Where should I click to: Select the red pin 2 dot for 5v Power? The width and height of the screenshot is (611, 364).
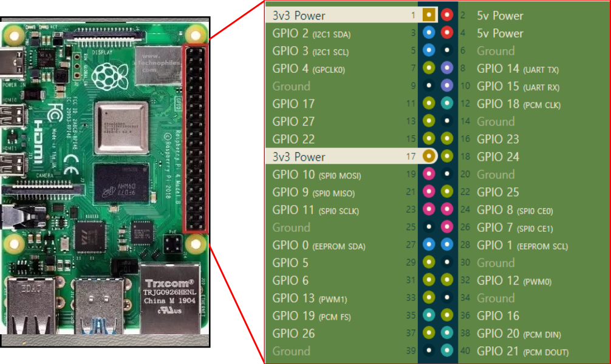click(x=447, y=15)
